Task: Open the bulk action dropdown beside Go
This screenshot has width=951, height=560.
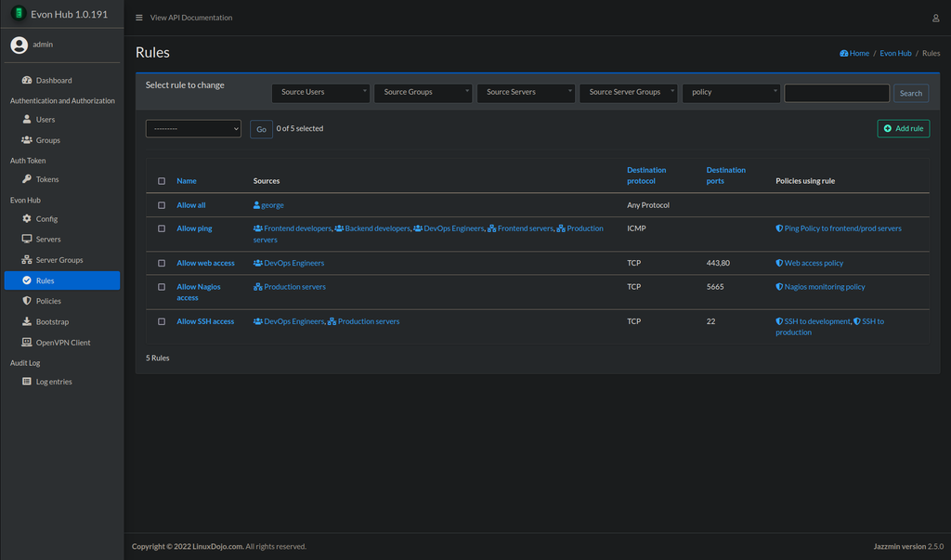Action: click(193, 129)
